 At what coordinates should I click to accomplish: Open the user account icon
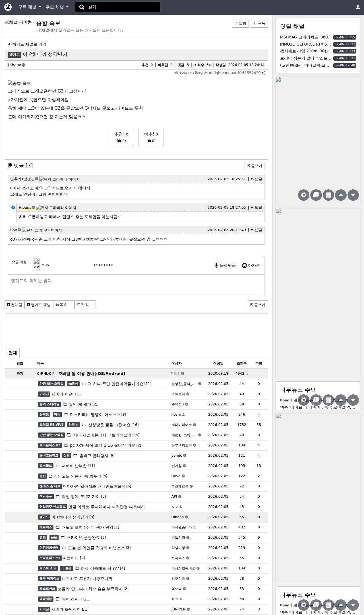pyautogui.click(x=358, y=7)
